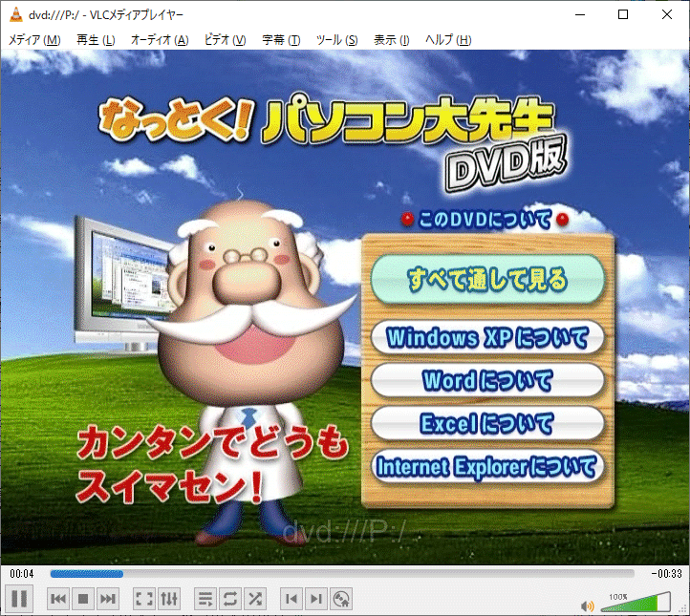Pause playback with the pause button
This screenshot has height=616, width=690.
tap(19, 599)
